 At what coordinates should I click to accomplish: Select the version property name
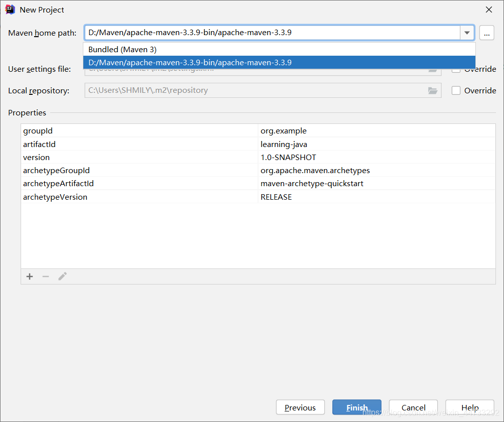click(36, 158)
